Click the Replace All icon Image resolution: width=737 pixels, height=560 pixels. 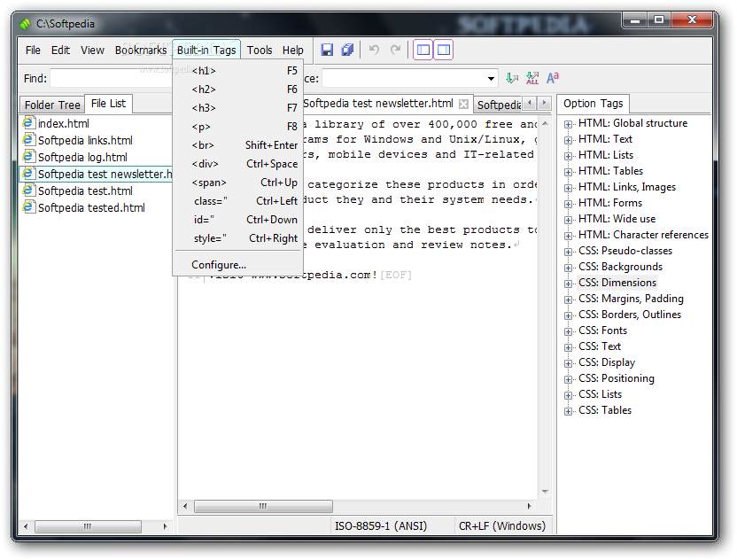532,78
